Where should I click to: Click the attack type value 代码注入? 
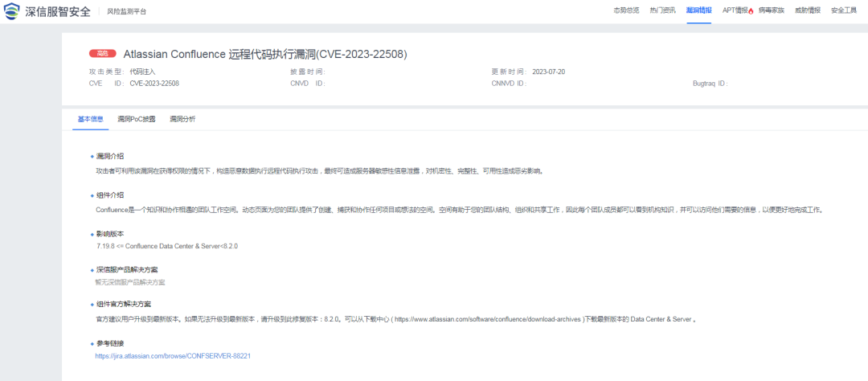[x=143, y=72]
